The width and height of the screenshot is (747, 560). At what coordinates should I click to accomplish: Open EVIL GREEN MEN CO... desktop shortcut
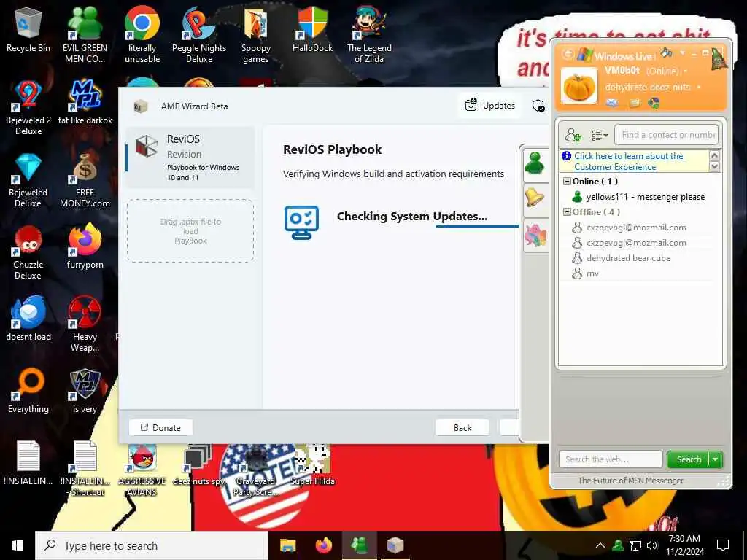tap(85, 34)
